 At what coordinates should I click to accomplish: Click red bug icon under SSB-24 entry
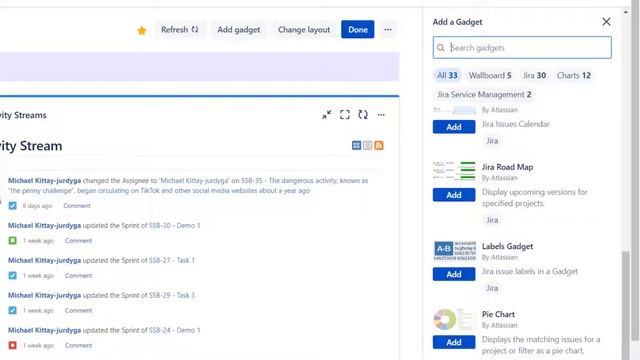13,345
